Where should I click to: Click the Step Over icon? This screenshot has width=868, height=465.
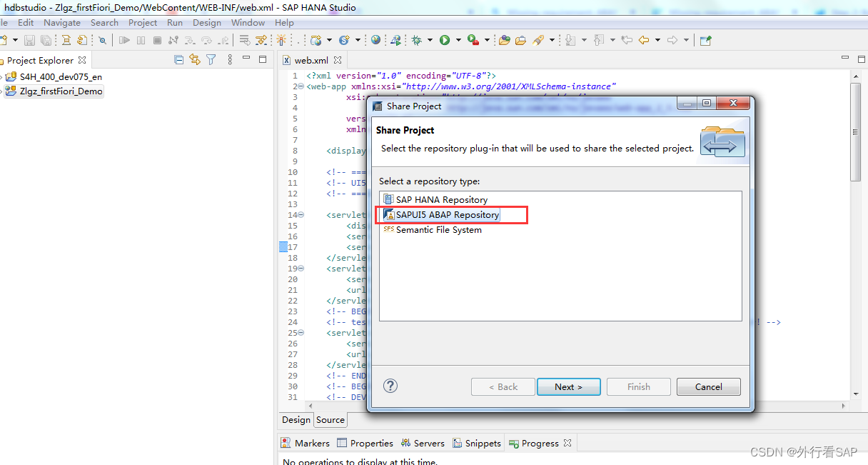[x=206, y=41]
